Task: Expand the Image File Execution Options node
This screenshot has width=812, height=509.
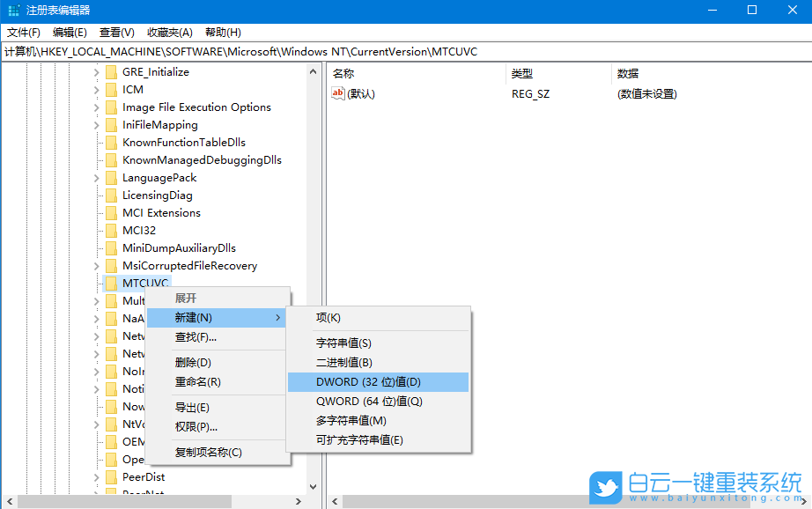Action: click(x=96, y=107)
